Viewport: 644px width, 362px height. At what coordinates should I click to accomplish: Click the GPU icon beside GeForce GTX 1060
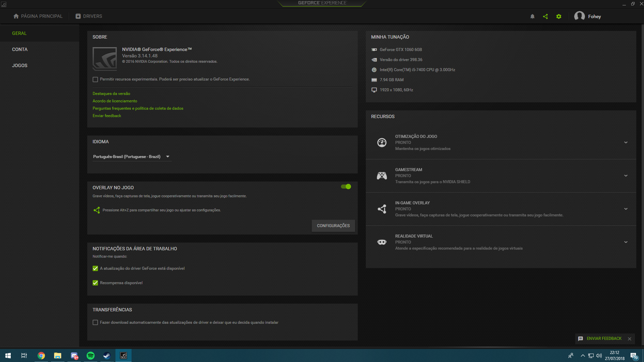tap(374, 50)
